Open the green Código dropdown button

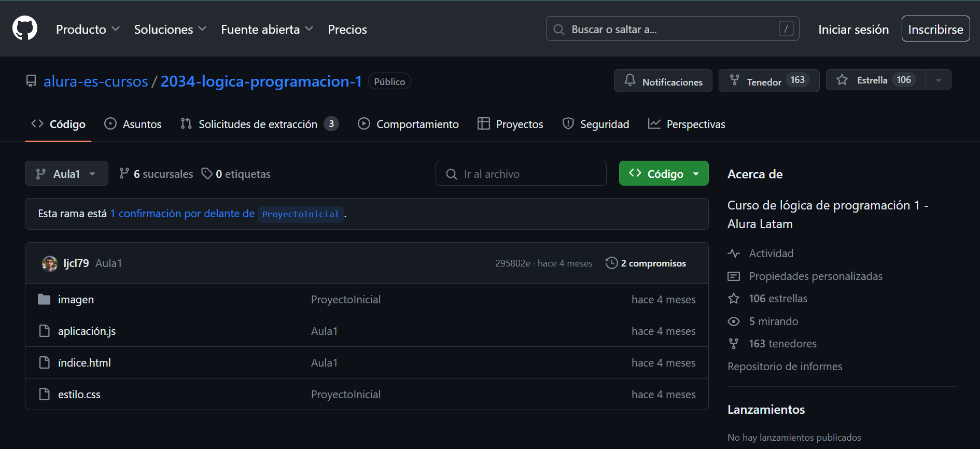[664, 173]
